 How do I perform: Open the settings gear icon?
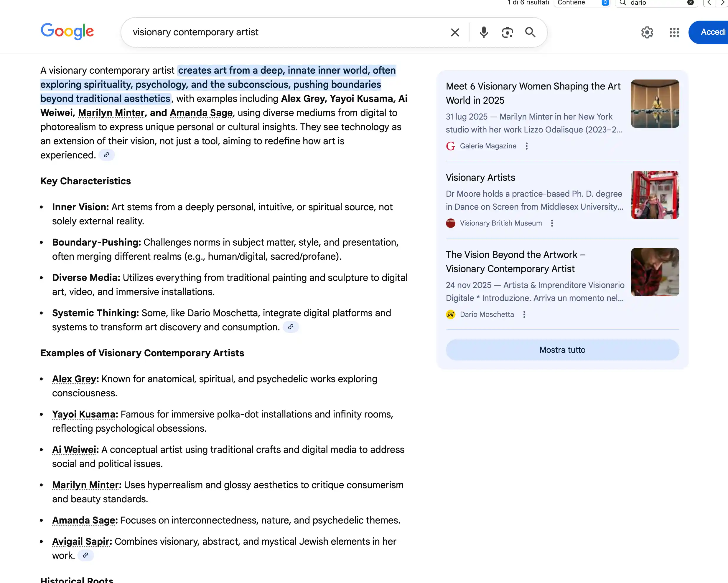(x=647, y=32)
